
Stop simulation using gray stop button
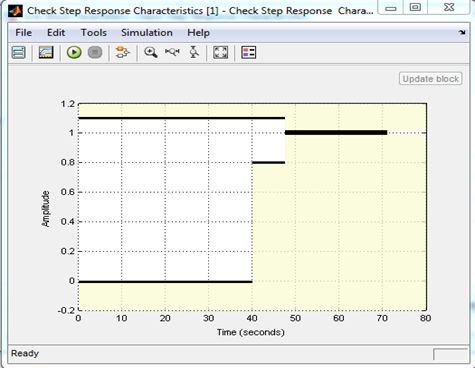(x=95, y=52)
